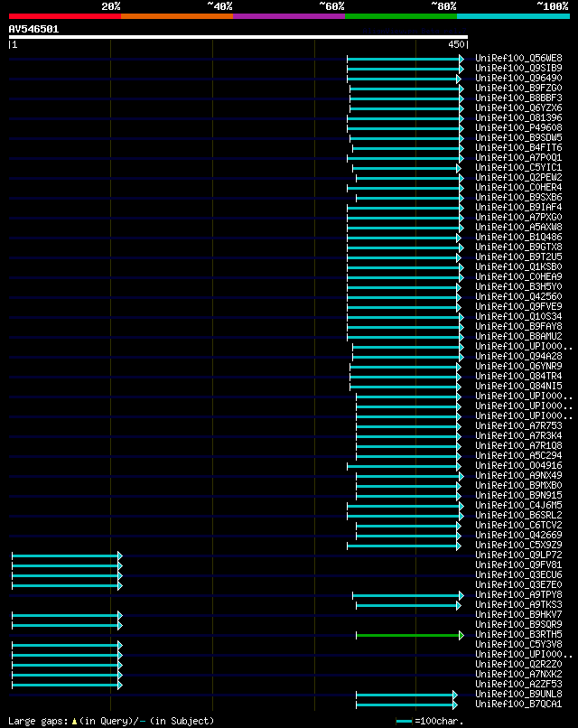Open hit UniRef100_A9NX49
This screenshot has width=578, height=728.
(x=518, y=475)
